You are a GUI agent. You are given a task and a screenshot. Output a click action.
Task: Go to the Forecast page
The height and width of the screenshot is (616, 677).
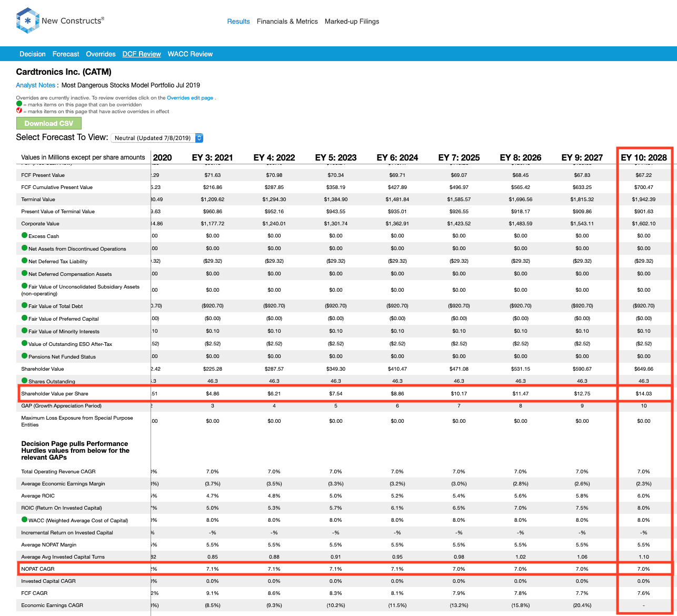point(66,54)
